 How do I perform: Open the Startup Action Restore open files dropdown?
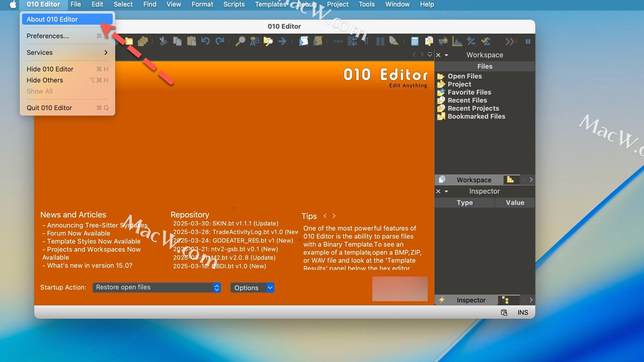pyautogui.click(x=157, y=287)
